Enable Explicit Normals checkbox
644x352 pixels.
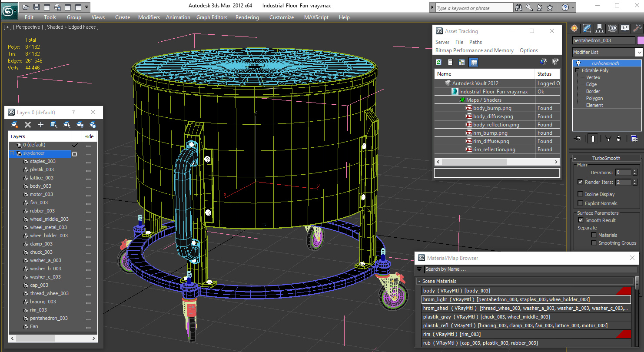(580, 203)
